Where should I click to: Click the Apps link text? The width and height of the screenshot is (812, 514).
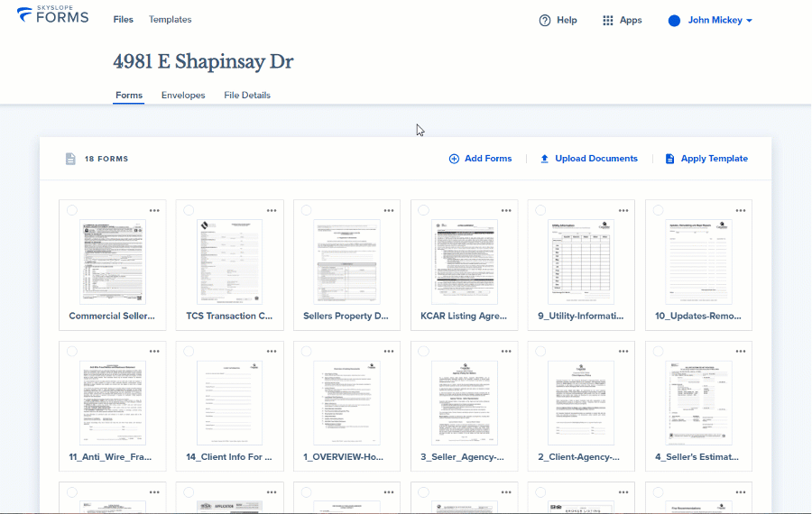[631, 20]
